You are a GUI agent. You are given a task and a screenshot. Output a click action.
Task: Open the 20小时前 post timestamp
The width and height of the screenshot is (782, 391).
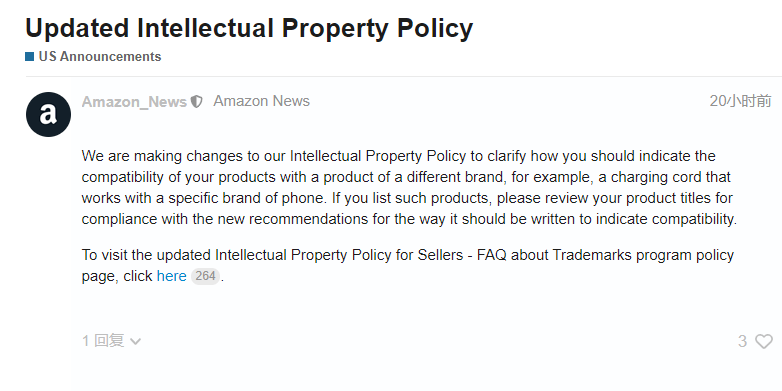(x=740, y=101)
